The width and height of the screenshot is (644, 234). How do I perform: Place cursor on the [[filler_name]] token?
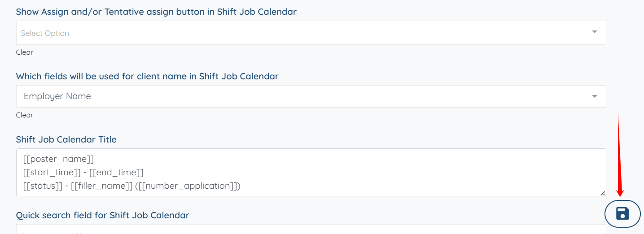[x=101, y=186]
